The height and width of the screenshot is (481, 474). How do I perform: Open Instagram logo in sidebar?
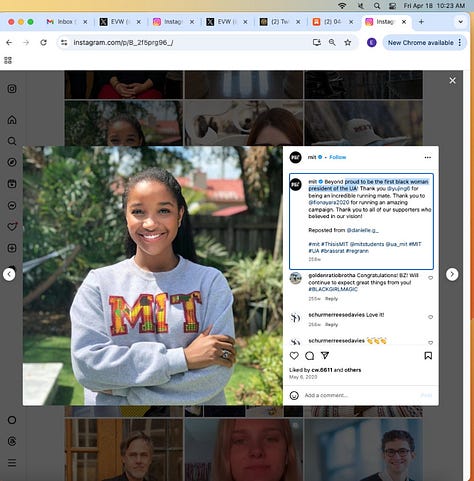pos(12,89)
